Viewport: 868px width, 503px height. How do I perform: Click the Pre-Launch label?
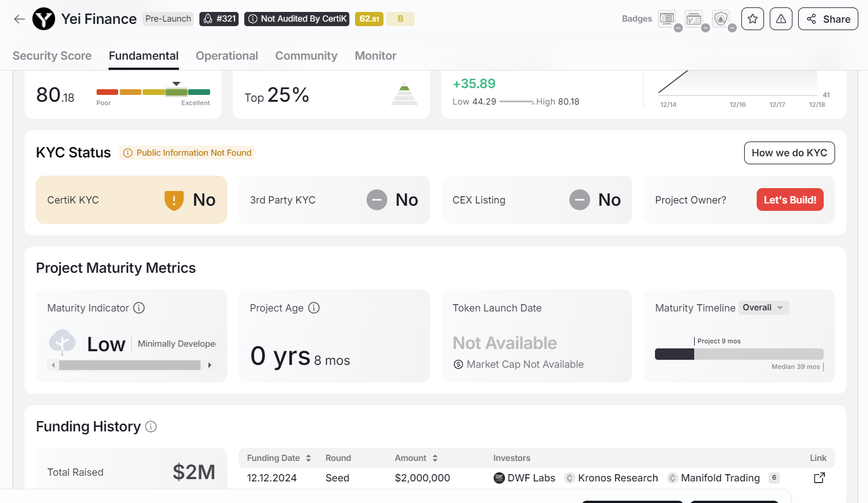(168, 19)
